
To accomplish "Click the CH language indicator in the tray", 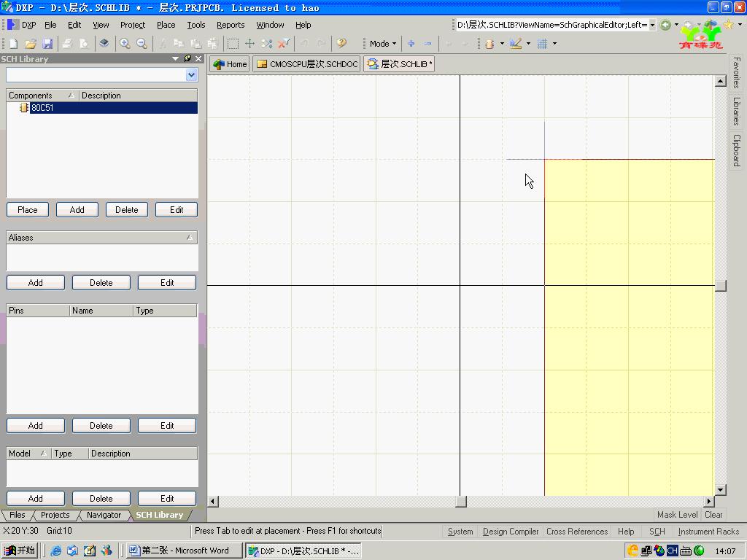I will (x=672, y=551).
